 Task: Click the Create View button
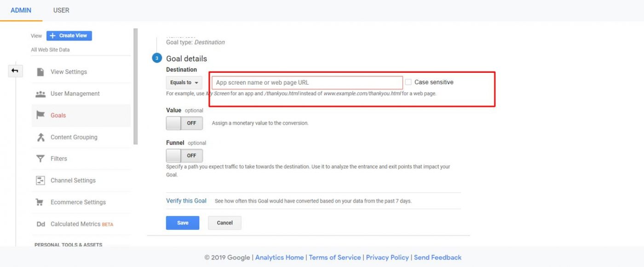69,35
